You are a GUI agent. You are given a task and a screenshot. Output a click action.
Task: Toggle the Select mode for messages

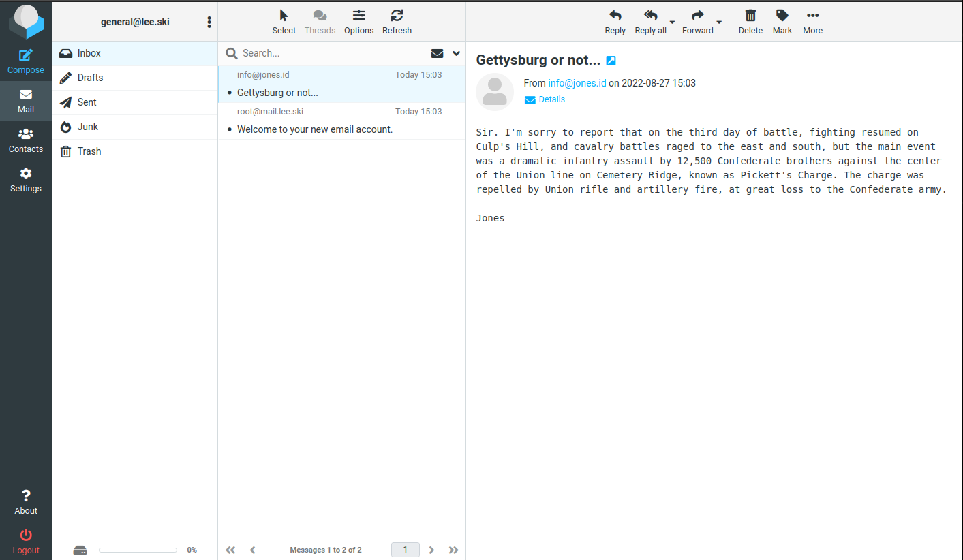(284, 16)
